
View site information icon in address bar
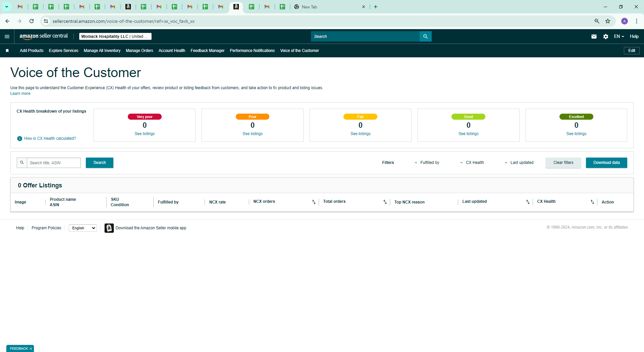pyautogui.click(x=46, y=21)
